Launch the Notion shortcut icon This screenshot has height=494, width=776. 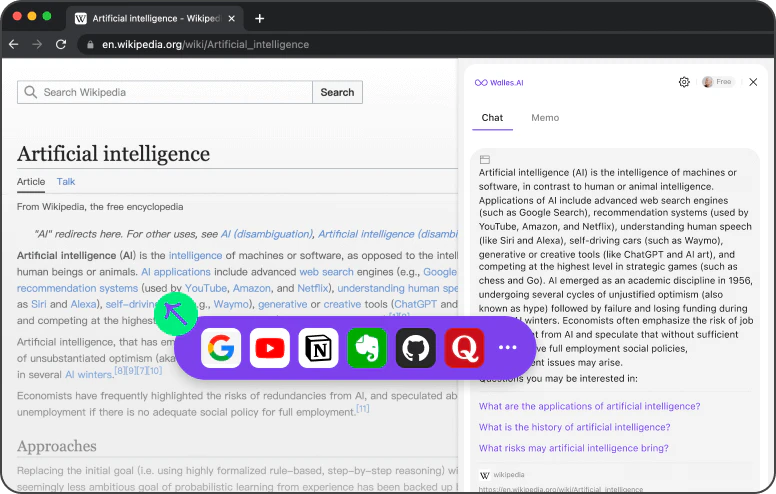coord(319,348)
